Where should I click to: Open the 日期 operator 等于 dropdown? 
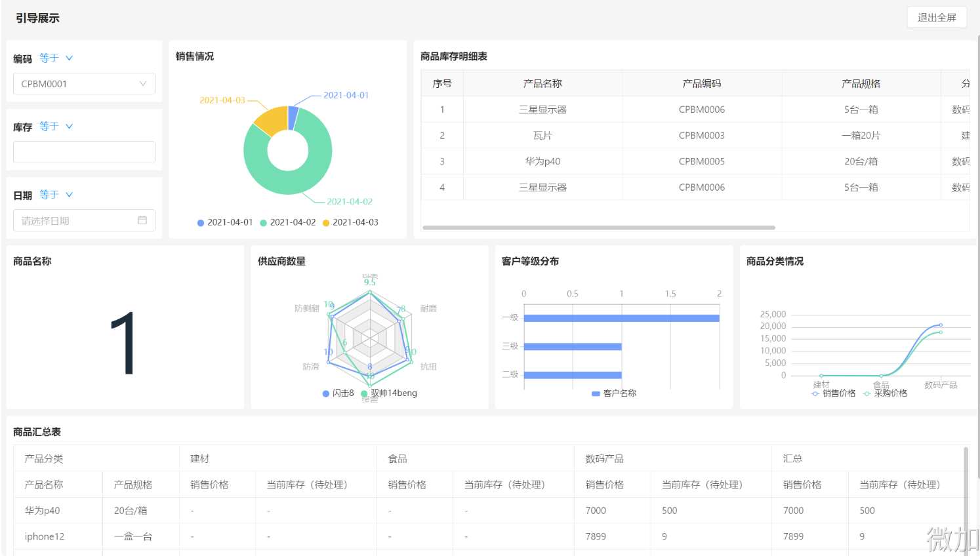pyautogui.click(x=56, y=195)
